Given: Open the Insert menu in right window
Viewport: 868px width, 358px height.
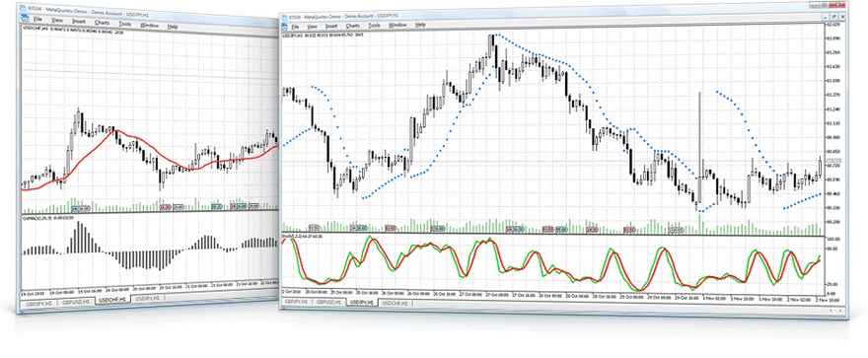Looking at the screenshot, I should 331,26.
